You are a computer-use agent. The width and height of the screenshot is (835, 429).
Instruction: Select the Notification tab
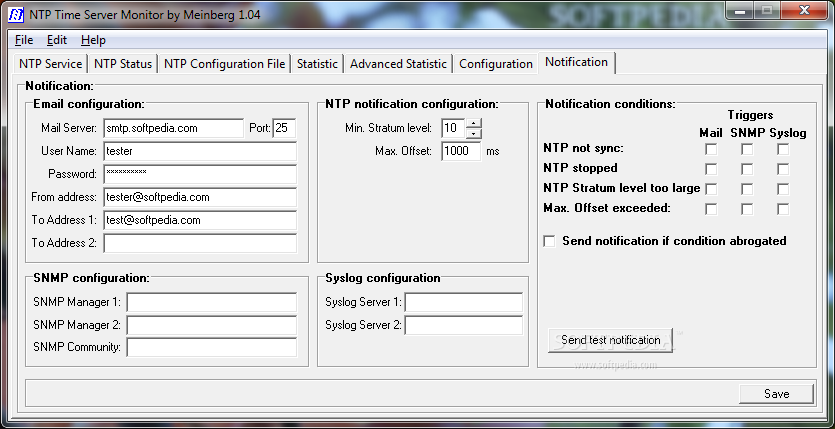[576, 62]
